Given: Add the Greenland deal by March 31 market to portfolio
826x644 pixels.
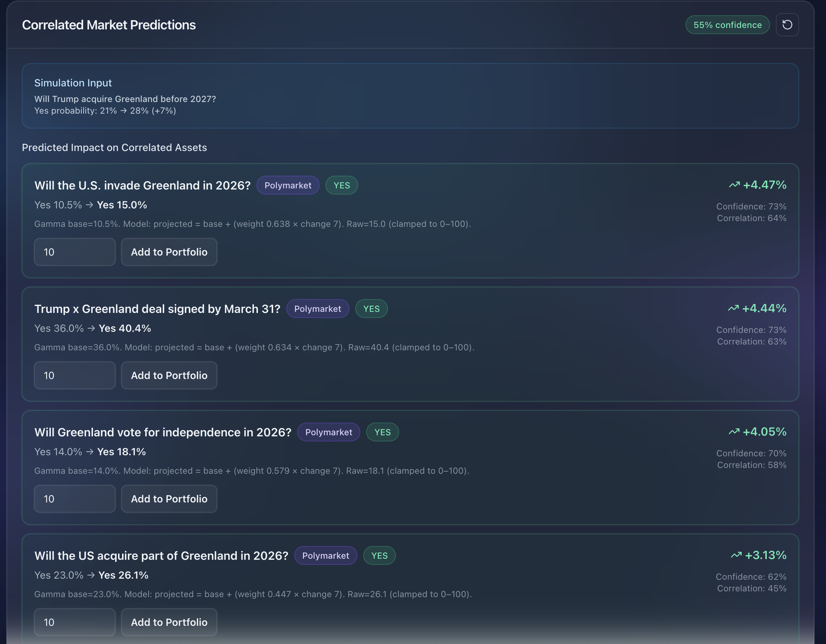Looking at the screenshot, I should 169,375.
